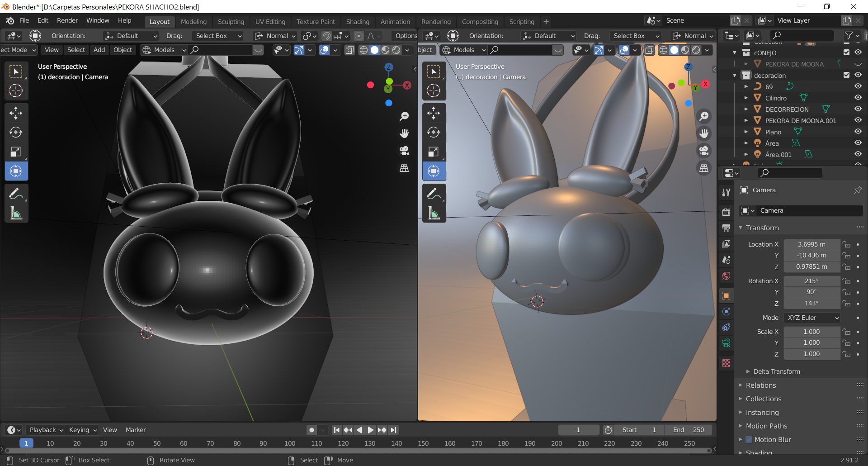This screenshot has width=868, height=466.
Task: Uncheck the decoracion collection checkbox
Action: pyautogui.click(x=846, y=75)
